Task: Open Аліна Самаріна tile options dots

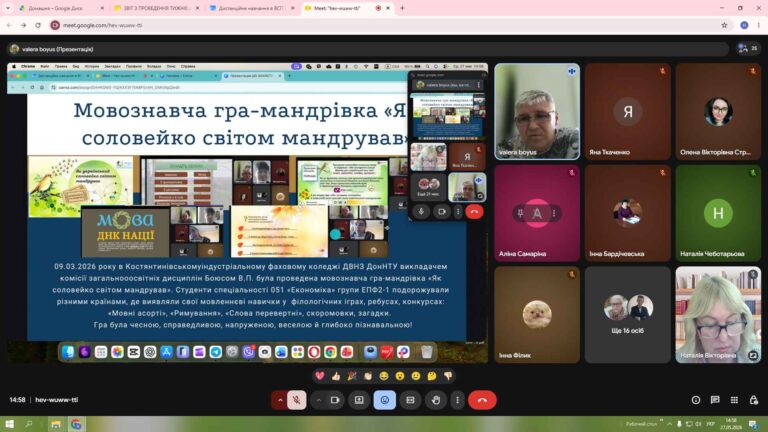Action: click(554, 213)
